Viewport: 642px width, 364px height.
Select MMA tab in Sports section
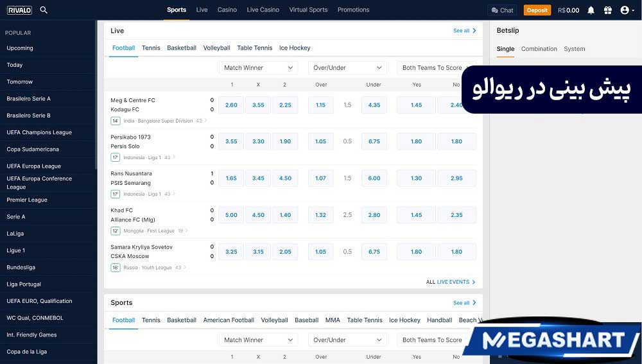tap(333, 320)
